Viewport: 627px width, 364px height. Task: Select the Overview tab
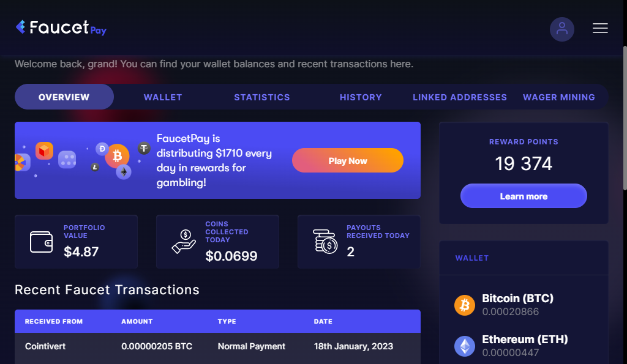(x=64, y=97)
